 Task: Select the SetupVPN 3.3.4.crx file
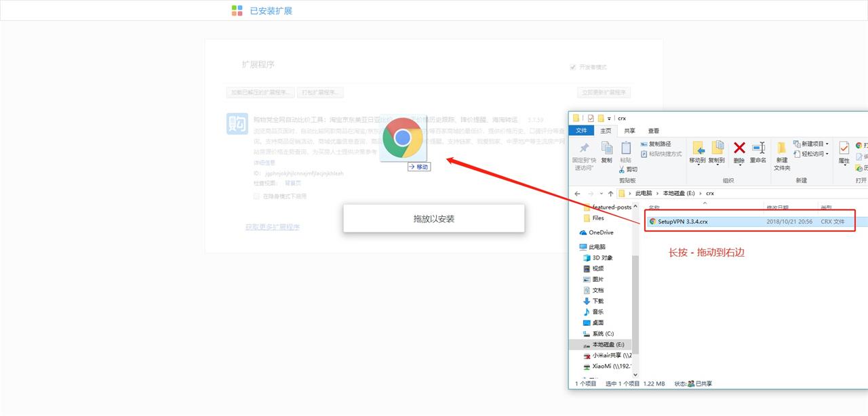coord(682,222)
